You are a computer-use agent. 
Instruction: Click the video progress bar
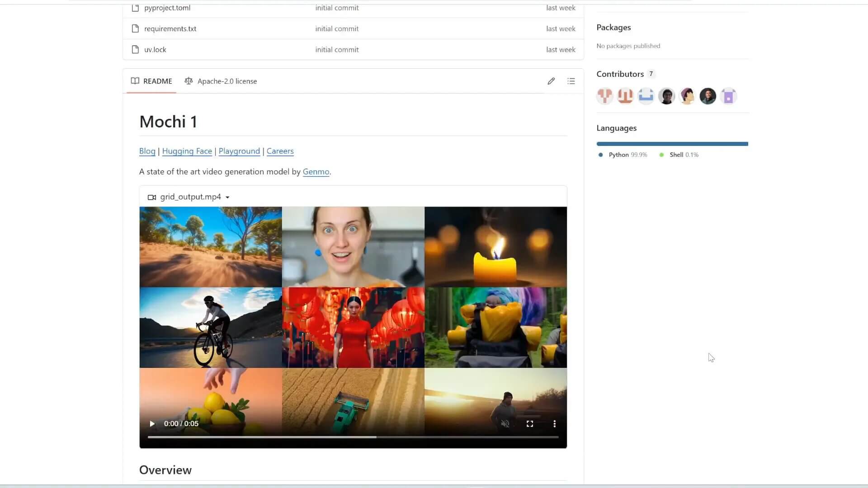click(353, 437)
